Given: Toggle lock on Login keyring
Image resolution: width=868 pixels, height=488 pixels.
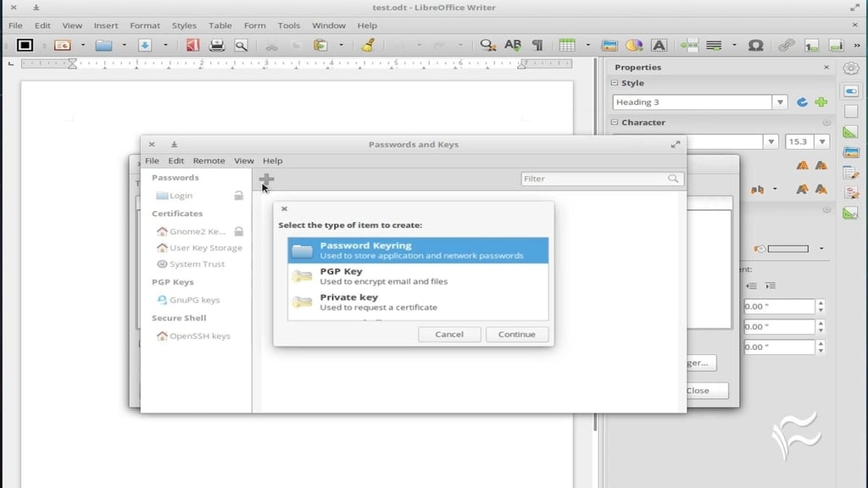Looking at the screenshot, I should point(238,196).
